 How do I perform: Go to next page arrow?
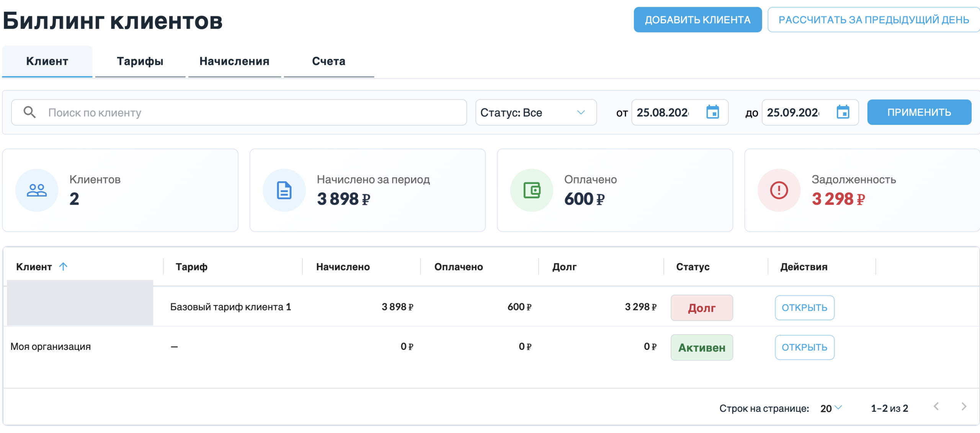(964, 407)
